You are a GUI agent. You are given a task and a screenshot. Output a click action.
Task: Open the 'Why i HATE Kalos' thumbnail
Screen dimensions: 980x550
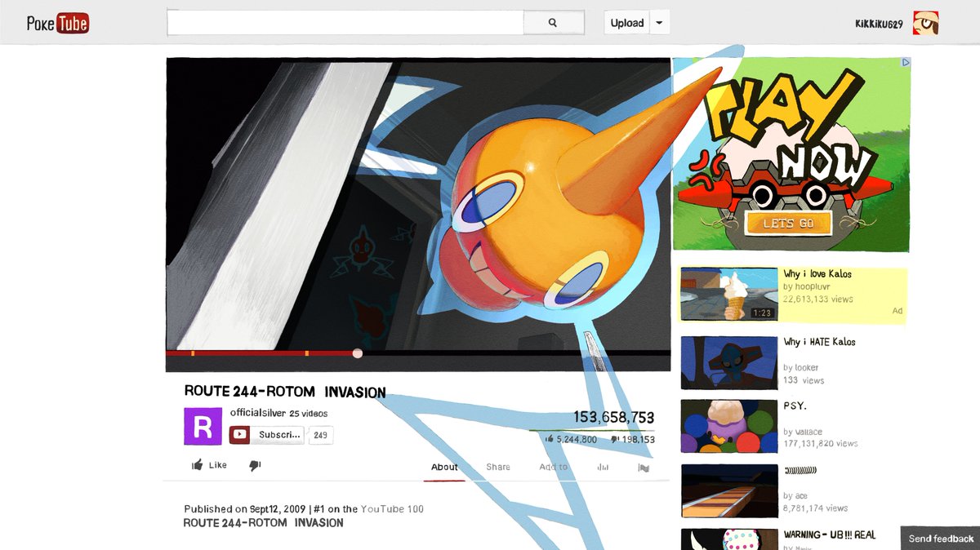(x=729, y=362)
